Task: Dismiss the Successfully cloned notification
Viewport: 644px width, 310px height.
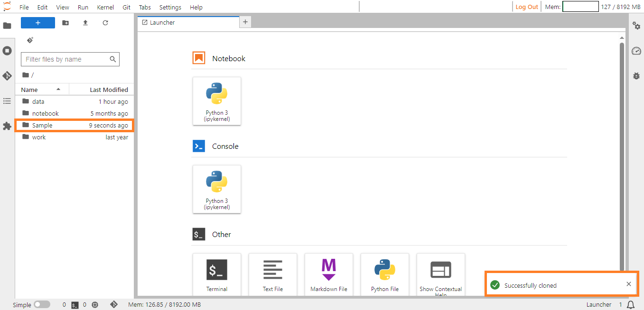Action: 629,284
